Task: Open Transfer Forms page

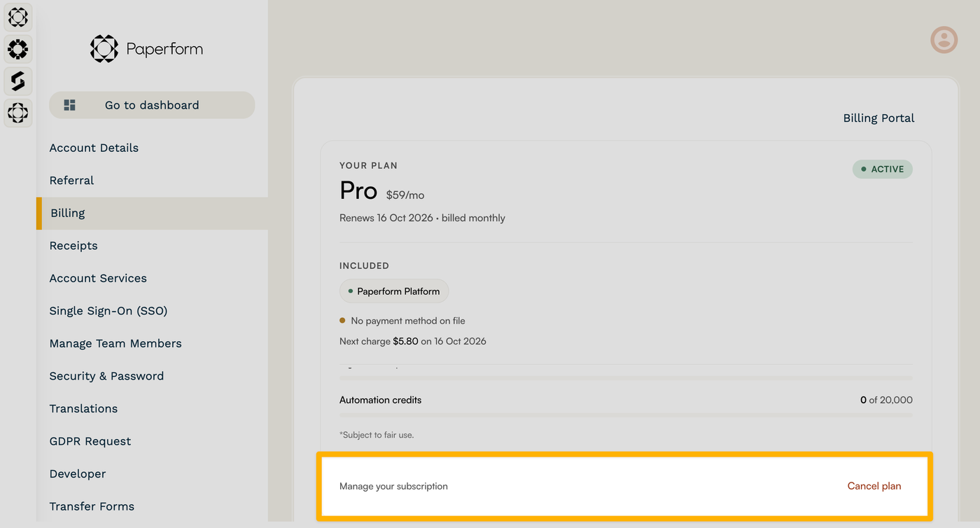Action: [x=92, y=506]
